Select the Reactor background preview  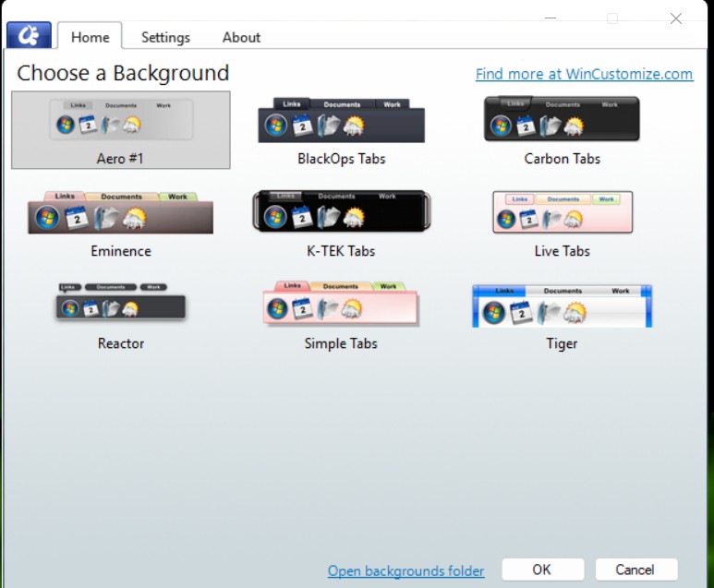coord(121,304)
